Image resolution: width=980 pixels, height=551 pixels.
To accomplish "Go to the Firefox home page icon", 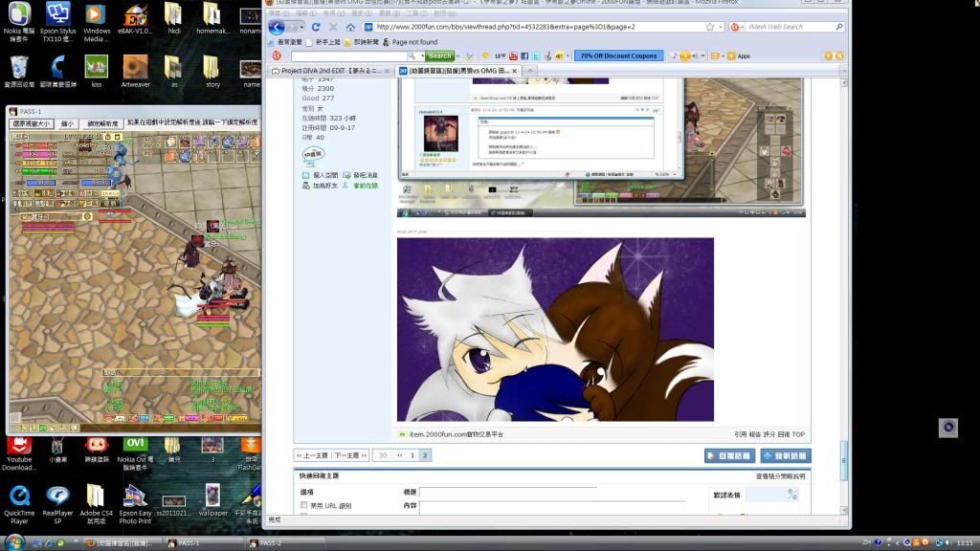I will pyautogui.click(x=350, y=28).
